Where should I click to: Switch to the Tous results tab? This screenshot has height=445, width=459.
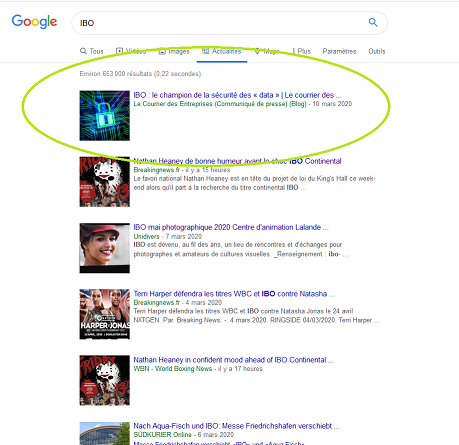[92, 51]
